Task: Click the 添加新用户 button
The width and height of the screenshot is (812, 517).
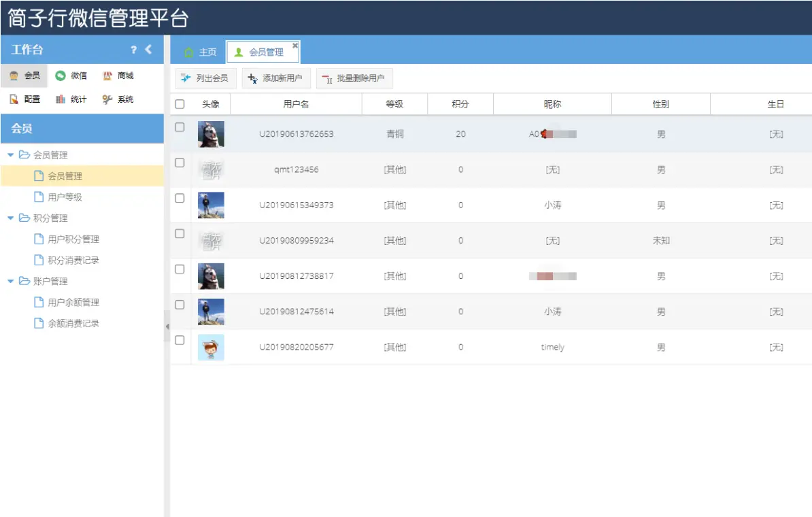Action: point(276,78)
